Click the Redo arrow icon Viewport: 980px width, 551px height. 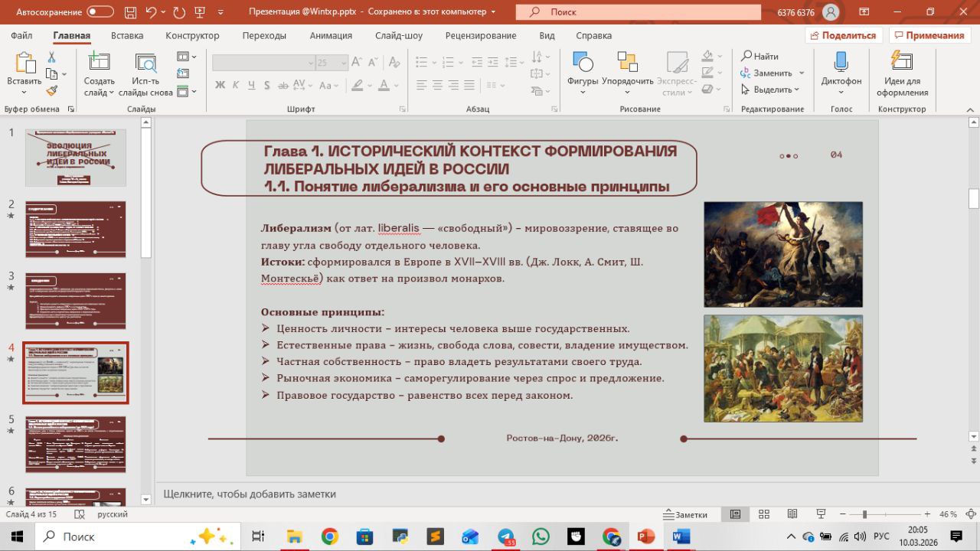(x=178, y=11)
